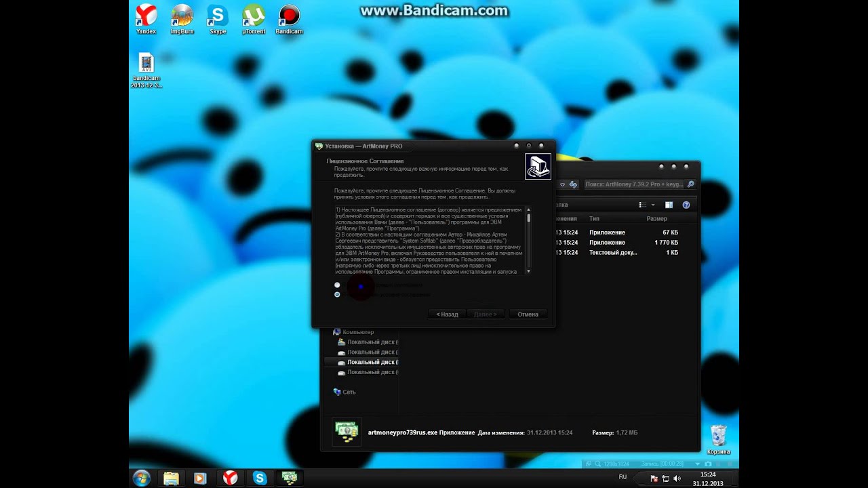Open the view options dropdown arrow in Explorer

click(x=653, y=205)
